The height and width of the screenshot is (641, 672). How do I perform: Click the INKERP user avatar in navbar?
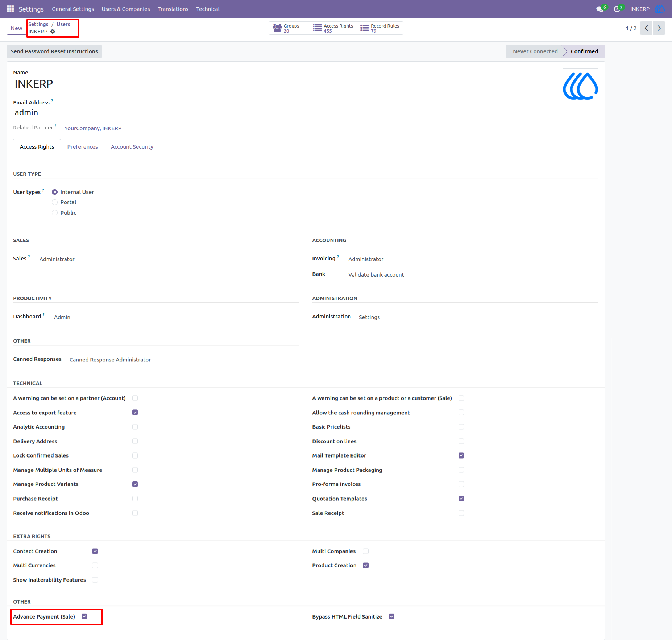point(660,9)
